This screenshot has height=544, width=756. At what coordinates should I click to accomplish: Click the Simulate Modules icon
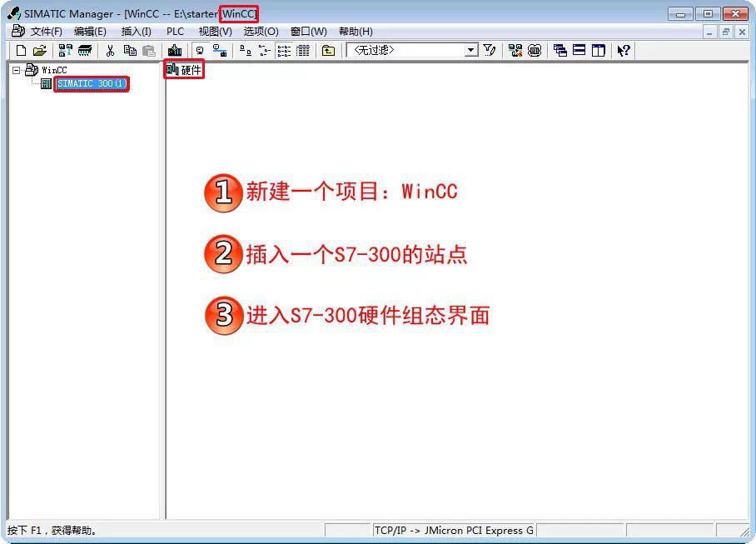click(x=535, y=50)
